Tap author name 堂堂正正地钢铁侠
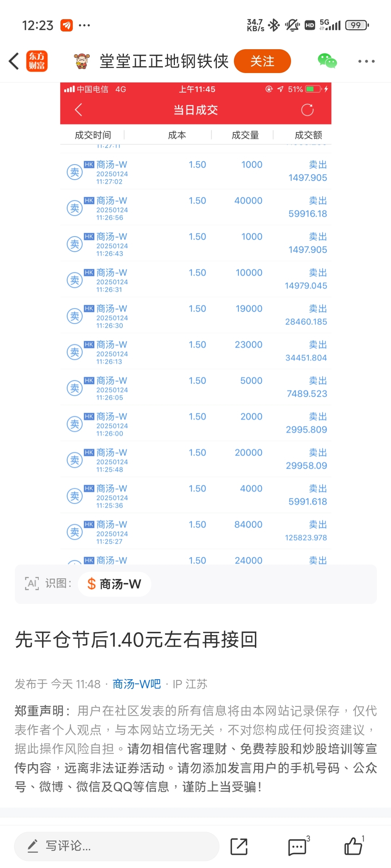This screenshot has height=868, width=391. tap(164, 61)
